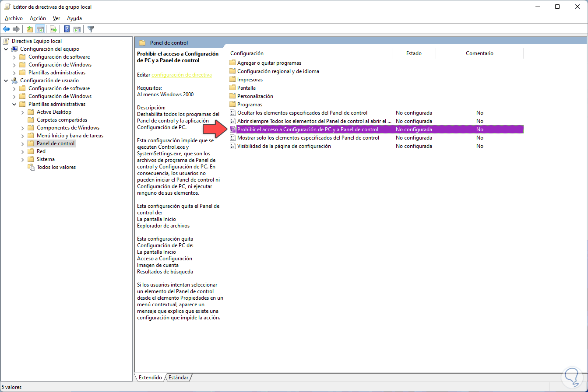Click the Agregar o quitar programas folder icon
The image size is (588, 392).
(232, 63)
